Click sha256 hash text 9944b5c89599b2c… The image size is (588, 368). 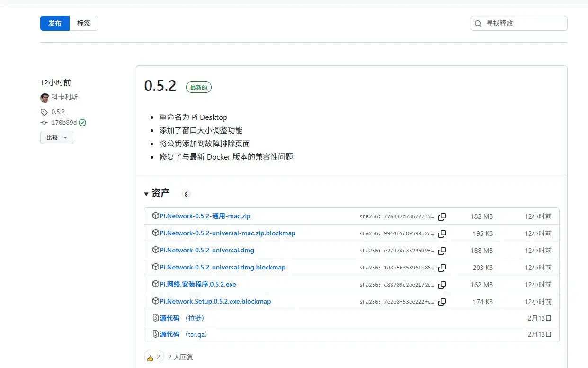(397, 233)
